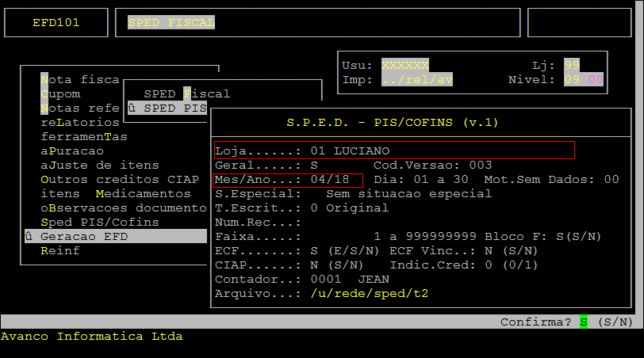Click the Cod.Versao 003 value
Screen dimensions: 644x358
pos(481,165)
